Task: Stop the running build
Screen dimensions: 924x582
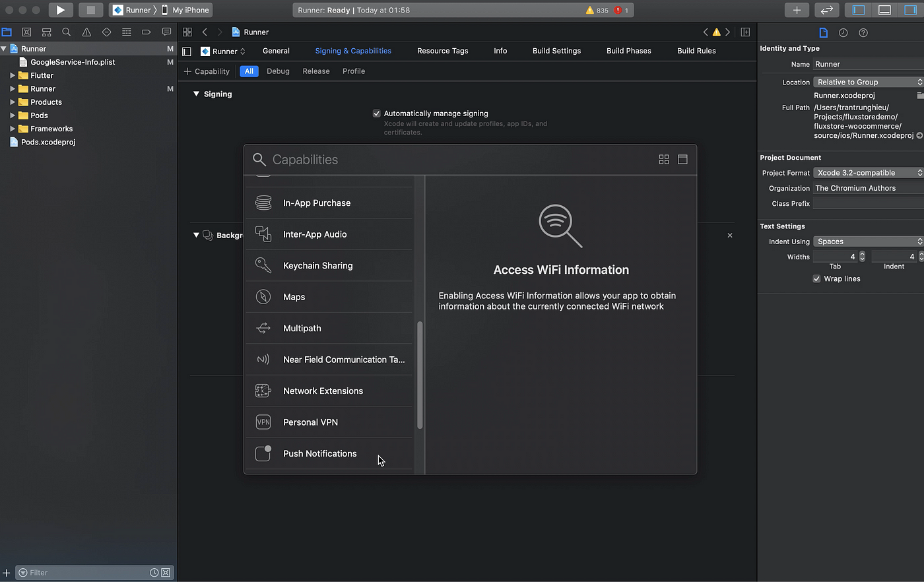Action: click(90, 10)
